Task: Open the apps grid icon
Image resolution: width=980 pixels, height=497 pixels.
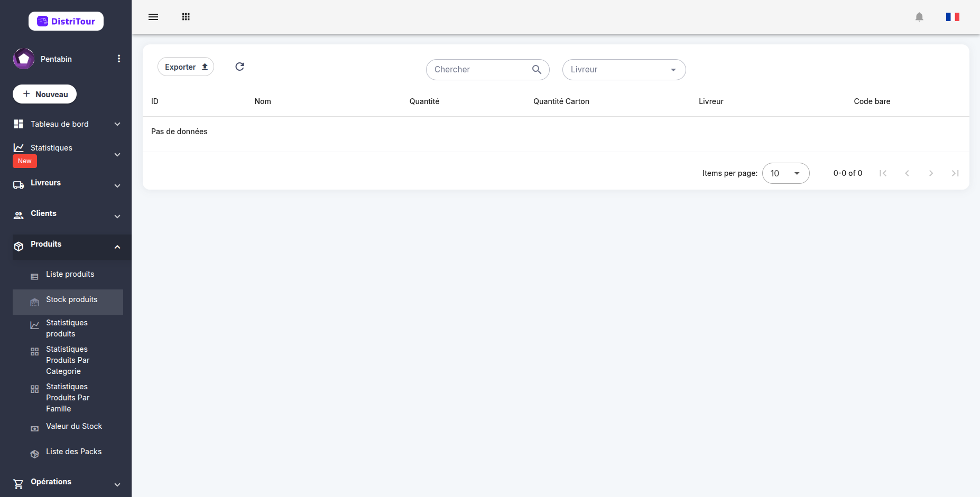Action: point(186,17)
